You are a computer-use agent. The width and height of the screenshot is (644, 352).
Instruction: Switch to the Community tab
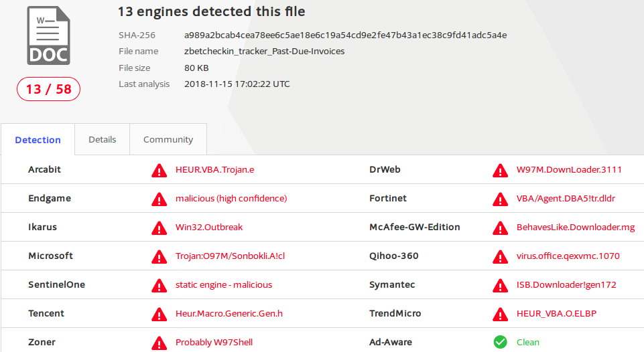(x=168, y=139)
